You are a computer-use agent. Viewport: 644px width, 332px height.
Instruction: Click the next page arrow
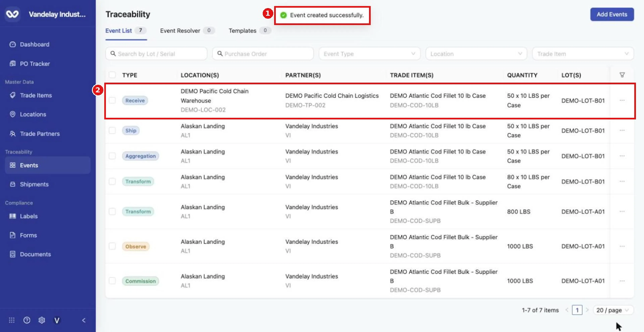(587, 310)
